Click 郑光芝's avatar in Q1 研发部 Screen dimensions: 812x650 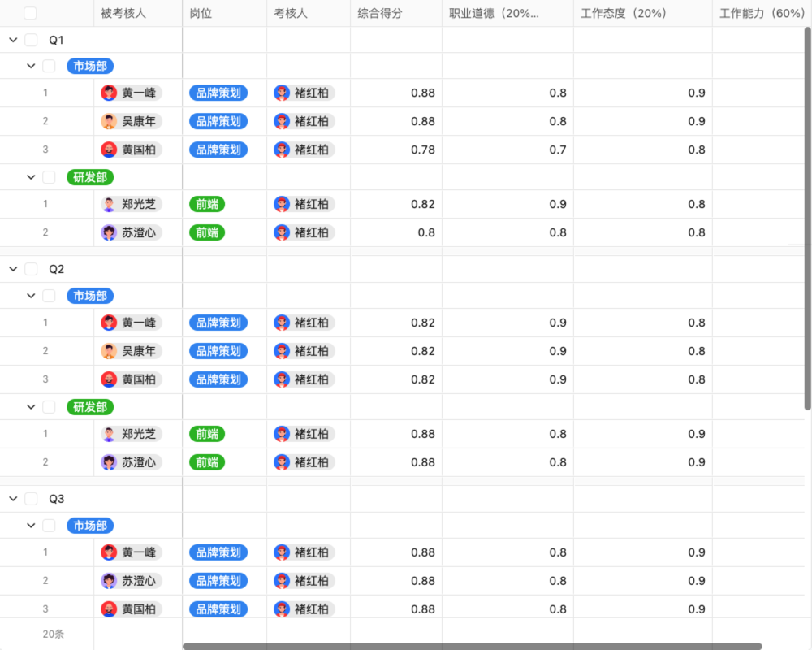(x=109, y=204)
